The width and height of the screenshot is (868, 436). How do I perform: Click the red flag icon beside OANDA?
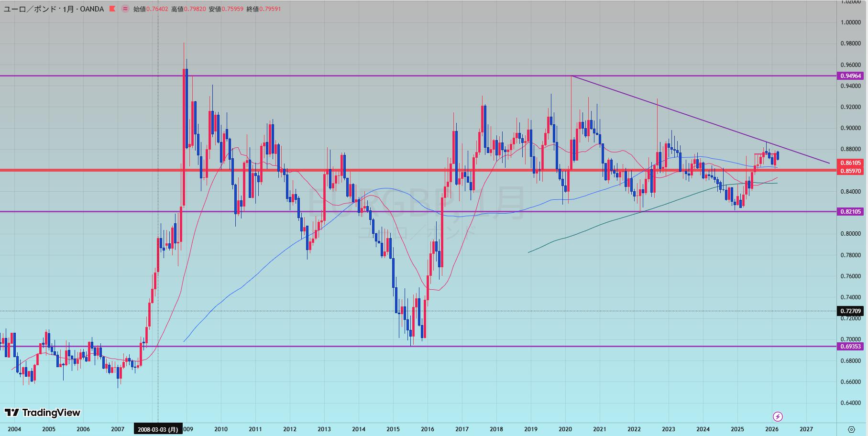pyautogui.click(x=112, y=9)
